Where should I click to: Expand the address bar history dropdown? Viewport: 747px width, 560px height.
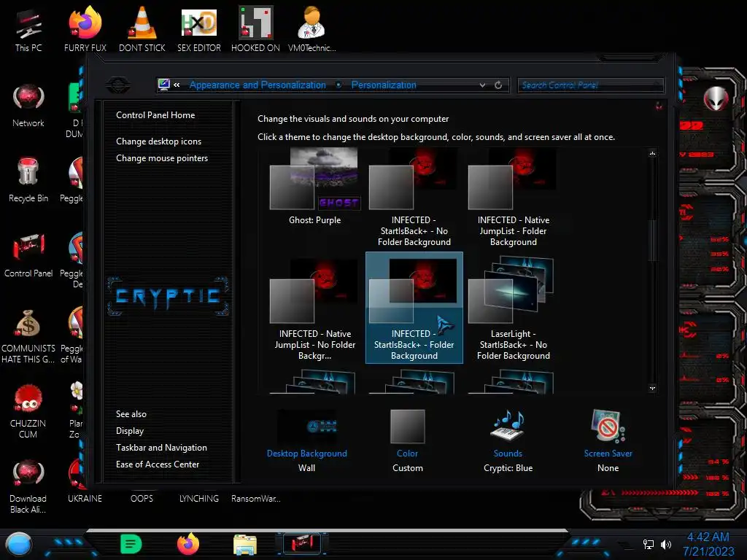(483, 85)
